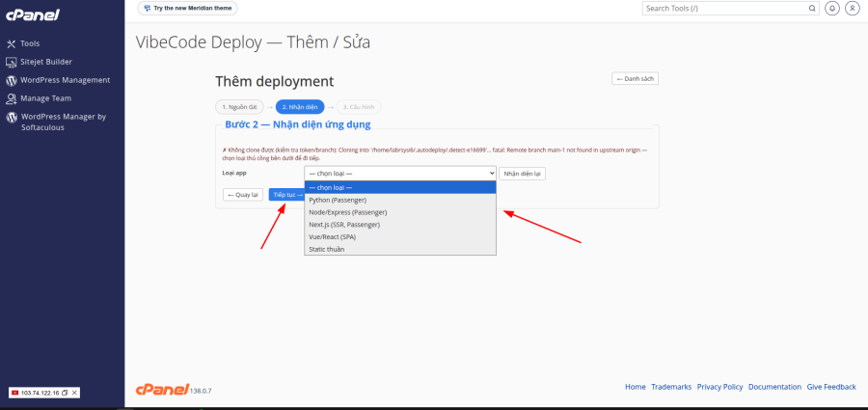Image resolution: width=868 pixels, height=410 pixels.
Task: Click Nhận diện lại button
Action: pos(522,174)
